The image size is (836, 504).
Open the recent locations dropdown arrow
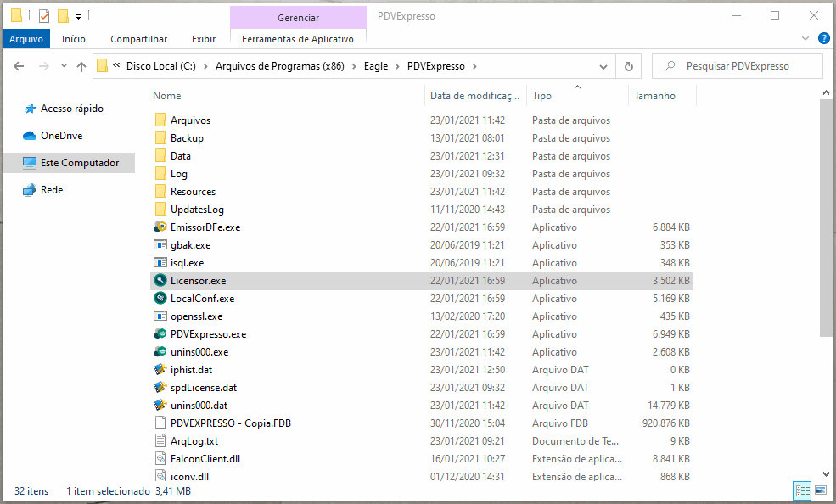pos(64,66)
